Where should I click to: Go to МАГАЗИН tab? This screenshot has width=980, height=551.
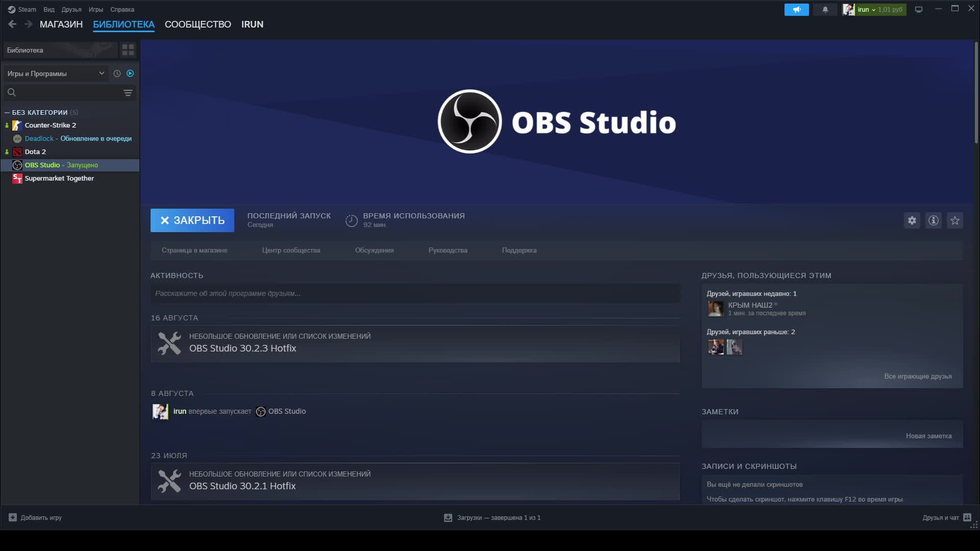point(61,24)
